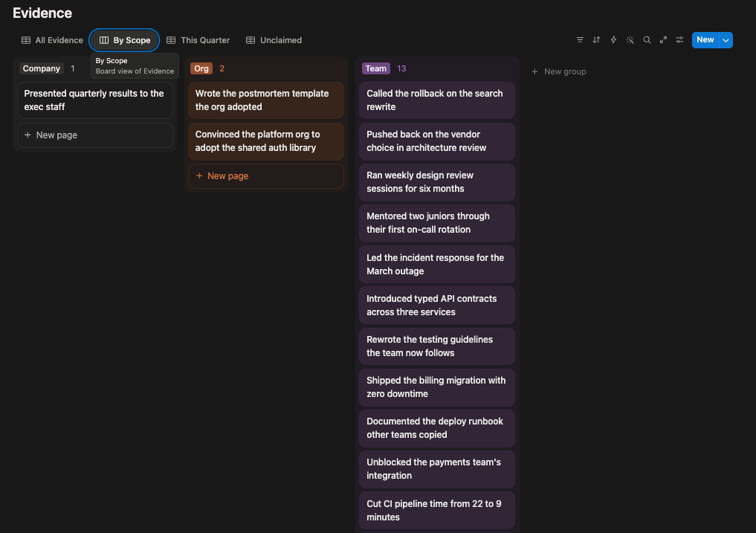Click the Org group tag
This screenshot has width=756, height=533.
[x=201, y=68]
